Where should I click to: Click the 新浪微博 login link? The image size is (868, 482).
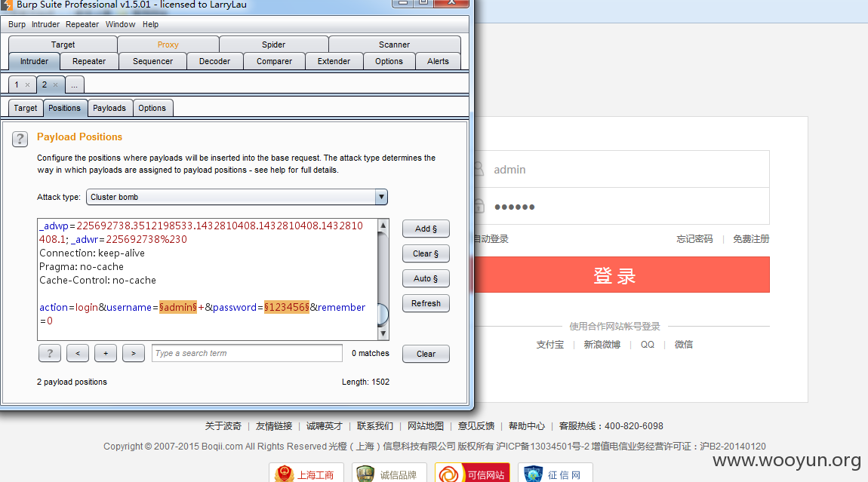pyautogui.click(x=602, y=344)
